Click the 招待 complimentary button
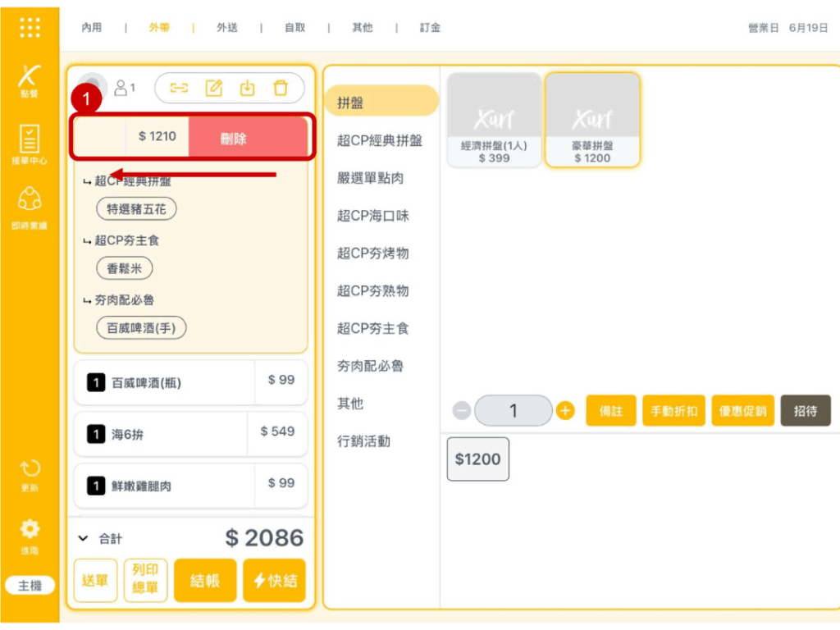840x630 pixels. (x=805, y=410)
